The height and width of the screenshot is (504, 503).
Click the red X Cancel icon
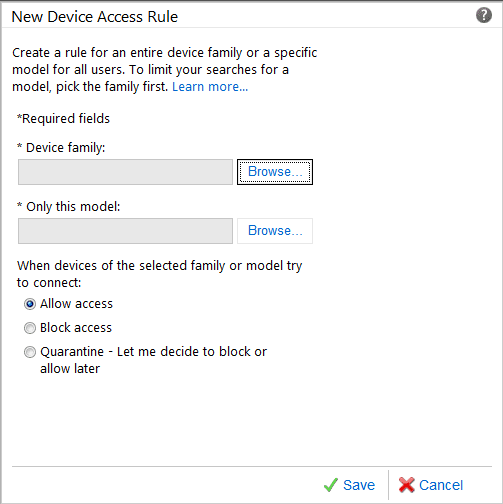pyautogui.click(x=406, y=485)
